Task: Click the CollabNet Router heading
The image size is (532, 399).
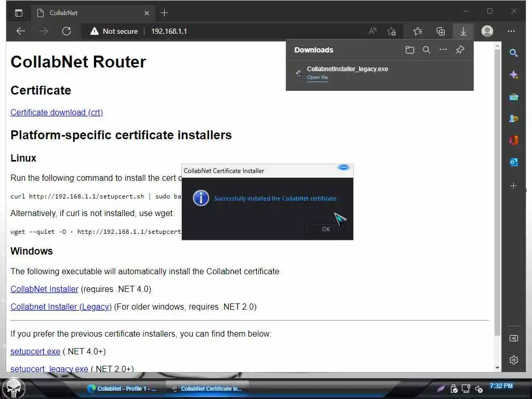Action: point(78,62)
